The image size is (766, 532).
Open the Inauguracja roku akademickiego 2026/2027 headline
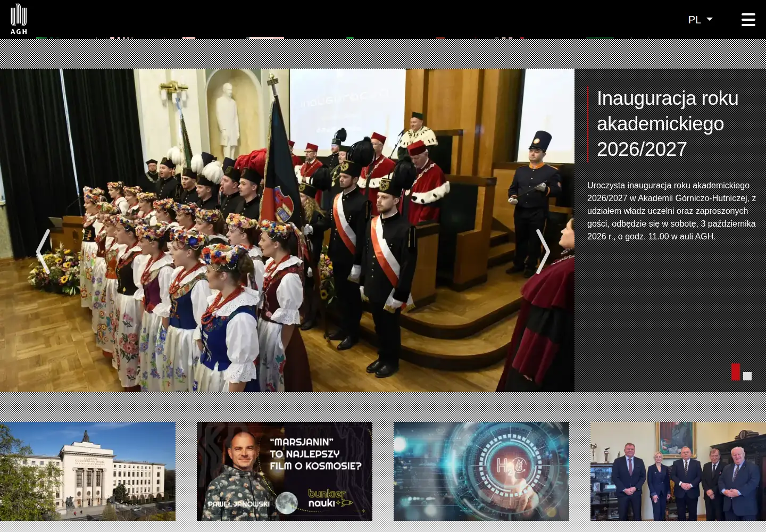point(668,124)
